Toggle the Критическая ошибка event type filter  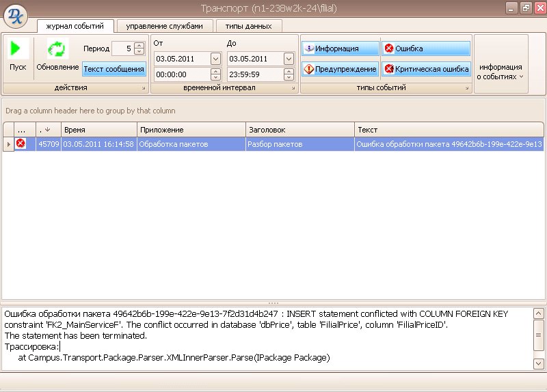(x=425, y=69)
